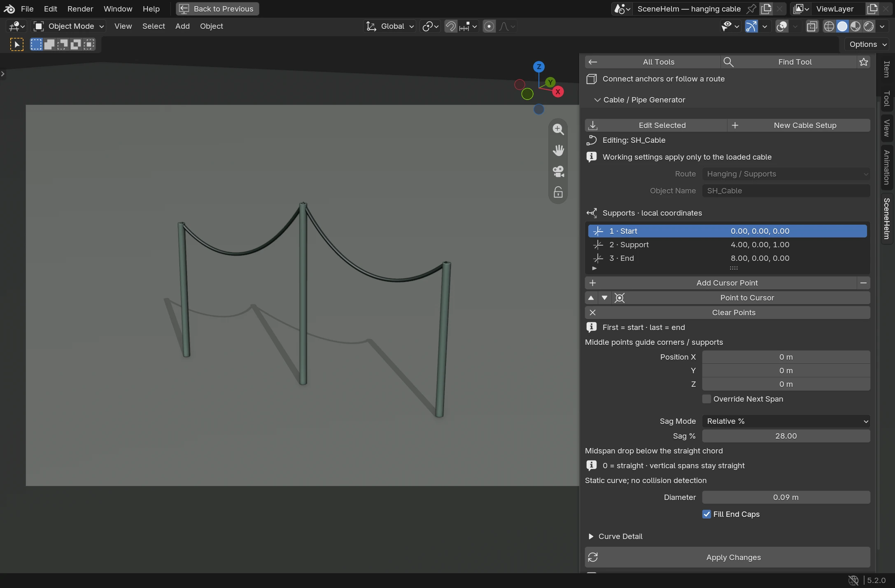Screen dimensions: 895x588
Task: Move support point up with up arrow
Action: [x=591, y=297]
